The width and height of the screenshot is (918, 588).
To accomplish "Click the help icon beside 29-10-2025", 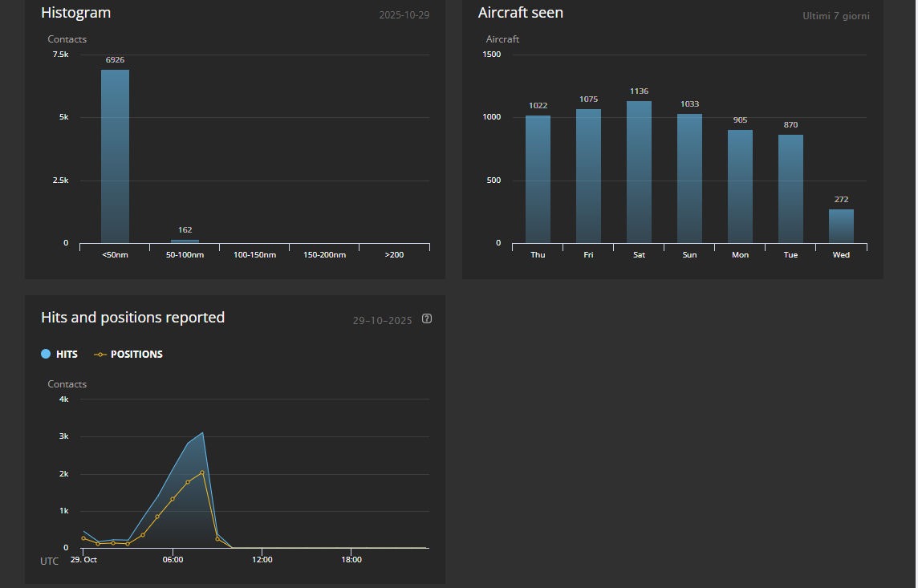I will coord(427,318).
